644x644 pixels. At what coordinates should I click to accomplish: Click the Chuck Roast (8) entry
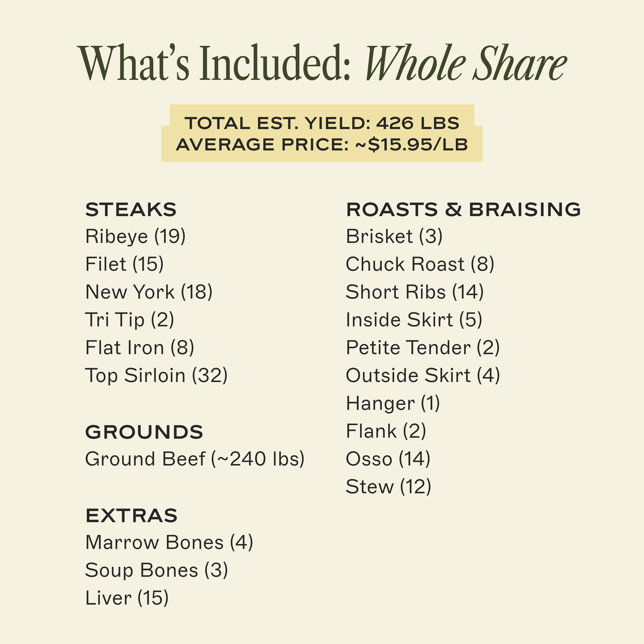[420, 264]
